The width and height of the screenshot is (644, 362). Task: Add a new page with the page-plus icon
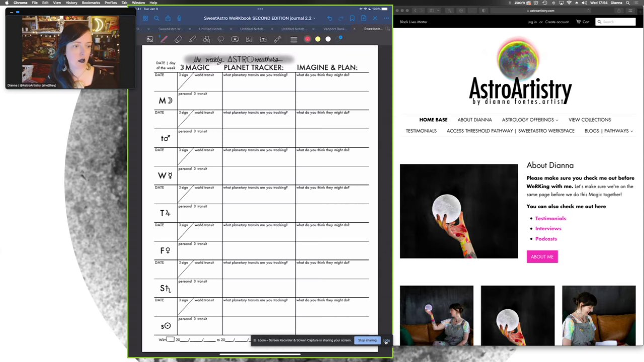(x=364, y=18)
